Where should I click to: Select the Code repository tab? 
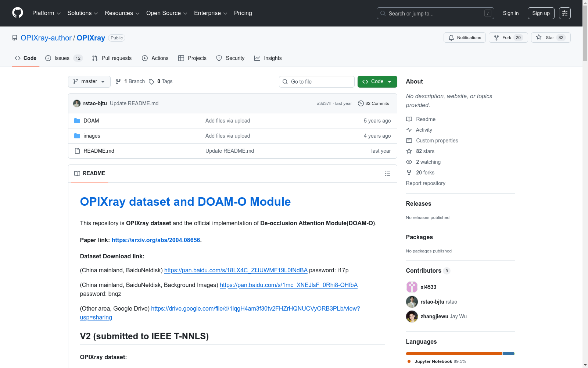tap(25, 58)
